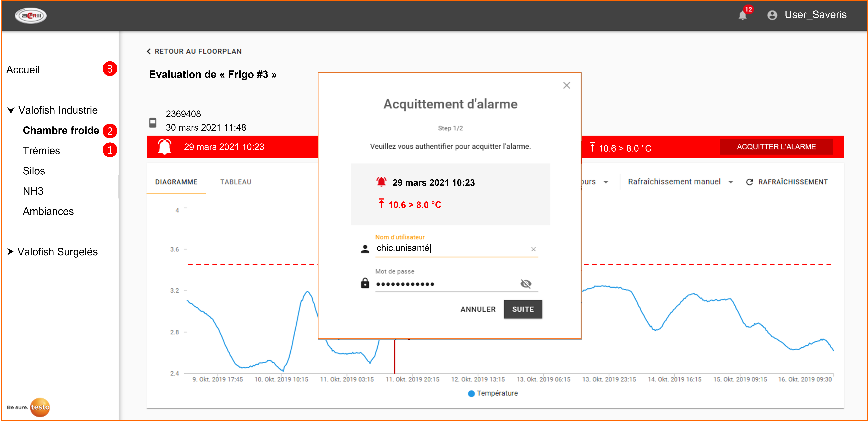
Task: Switch to the Diagramme tab
Action: tap(176, 182)
